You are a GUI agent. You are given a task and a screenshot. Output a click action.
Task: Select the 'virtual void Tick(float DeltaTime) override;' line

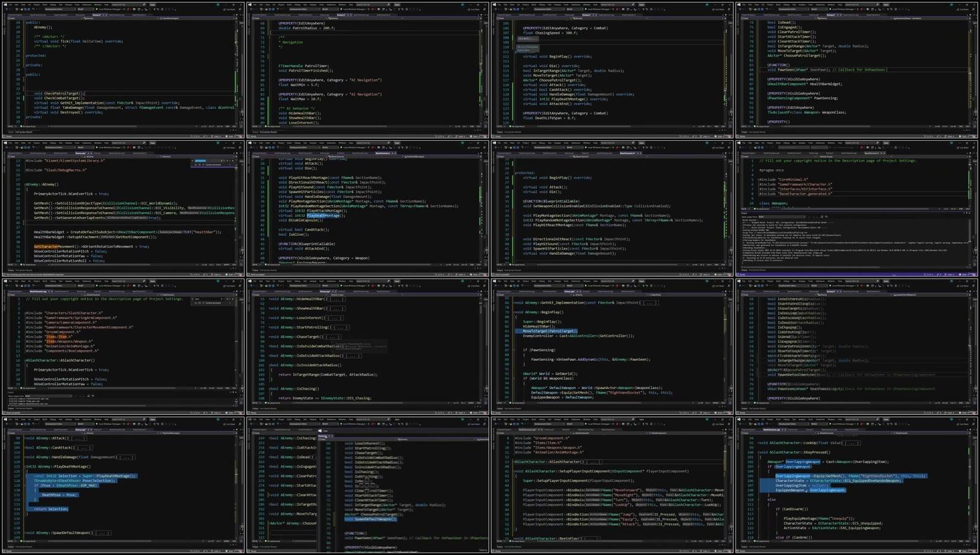(78, 42)
